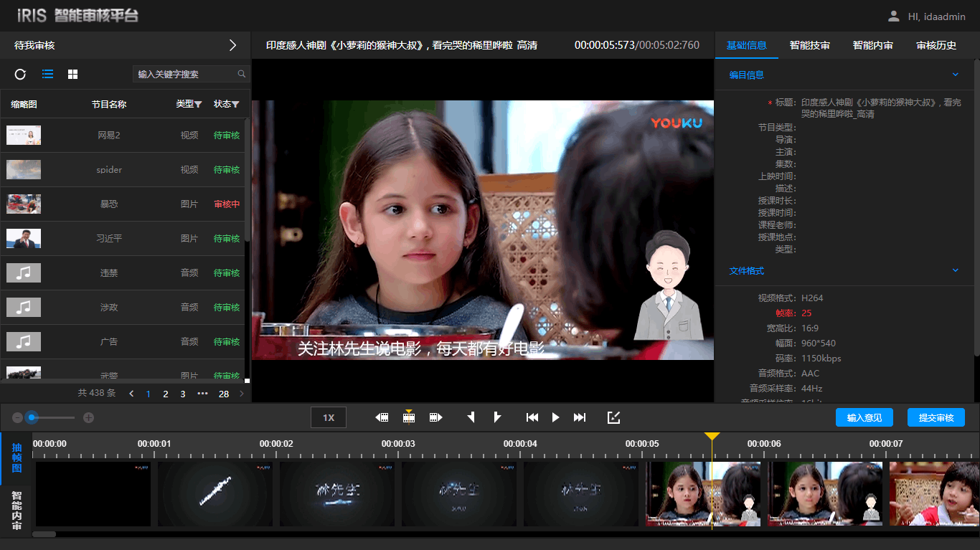Open the 智能技审 tab
Image resolution: width=980 pixels, height=550 pixels.
810,45
